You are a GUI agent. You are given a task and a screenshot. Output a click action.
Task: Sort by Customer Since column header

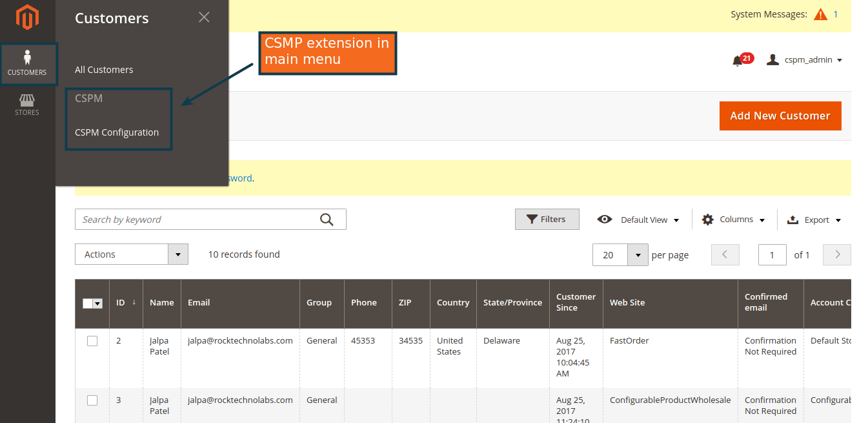[x=576, y=302]
